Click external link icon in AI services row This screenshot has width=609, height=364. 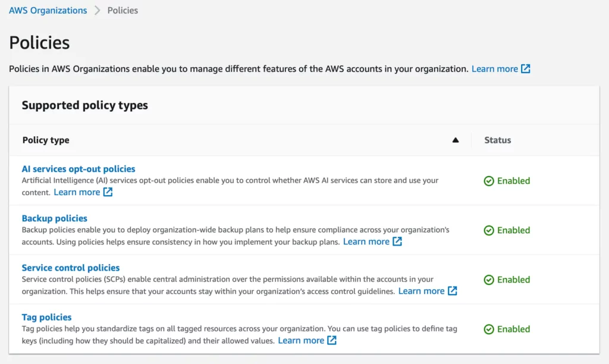(108, 192)
